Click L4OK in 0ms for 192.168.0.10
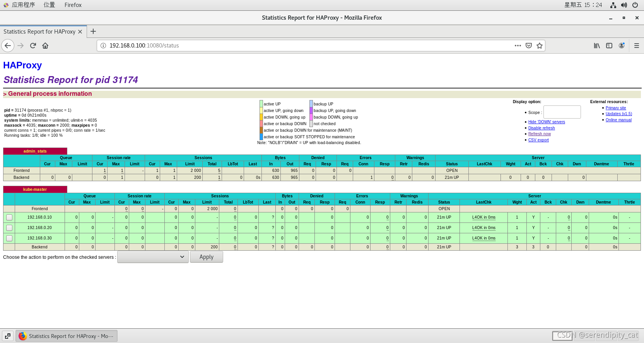 [x=483, y=217]
